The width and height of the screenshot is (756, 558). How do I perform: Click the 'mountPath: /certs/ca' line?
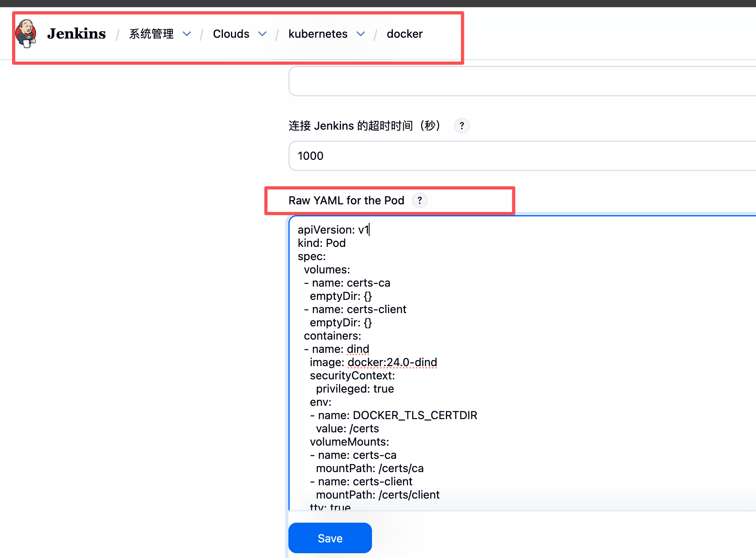(x=370, y=468)
